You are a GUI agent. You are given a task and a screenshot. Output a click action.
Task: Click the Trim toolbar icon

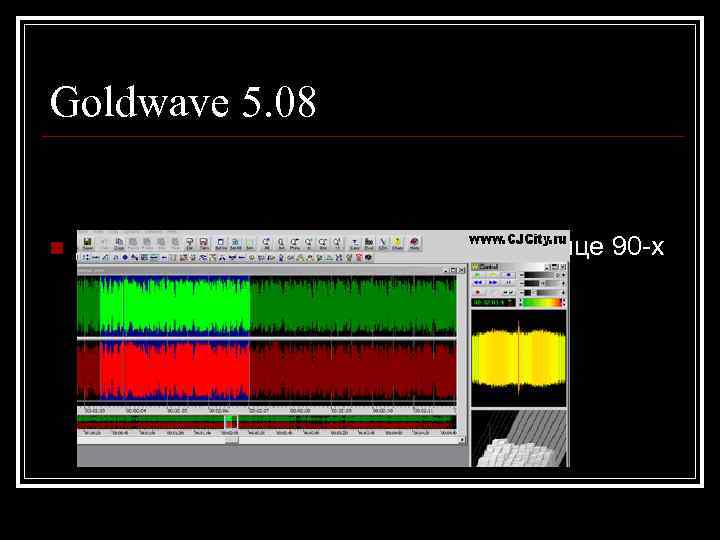point(204,243)
